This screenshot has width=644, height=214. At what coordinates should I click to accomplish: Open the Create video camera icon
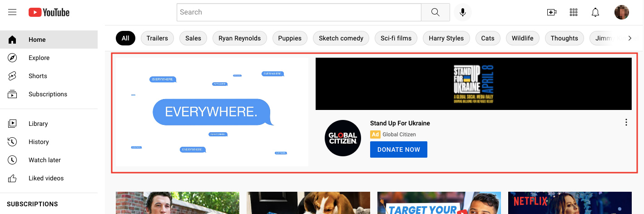(x=552, y=12)
